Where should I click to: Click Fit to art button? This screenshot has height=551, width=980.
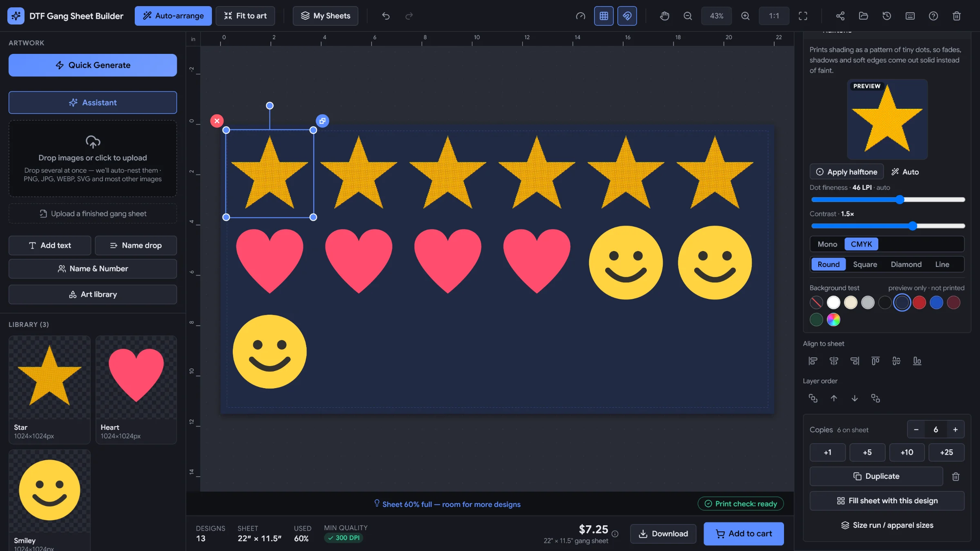point(245,16)
